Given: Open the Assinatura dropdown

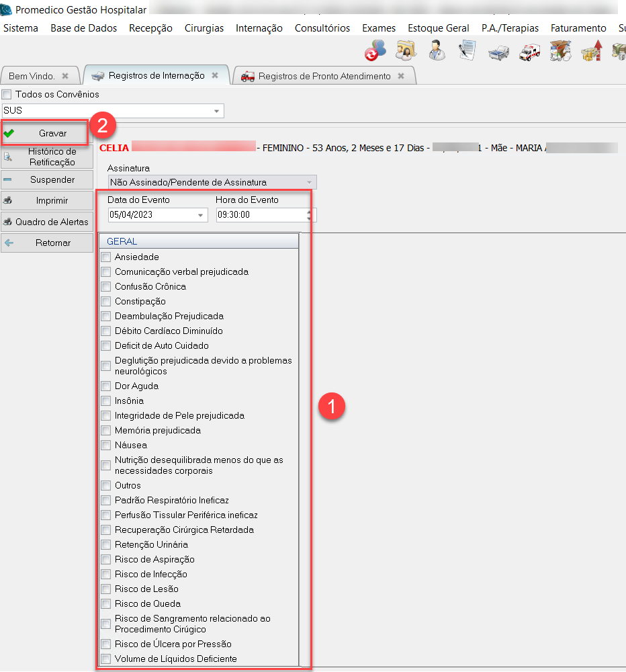Looking at the screenshot, I should pos(309,183).
